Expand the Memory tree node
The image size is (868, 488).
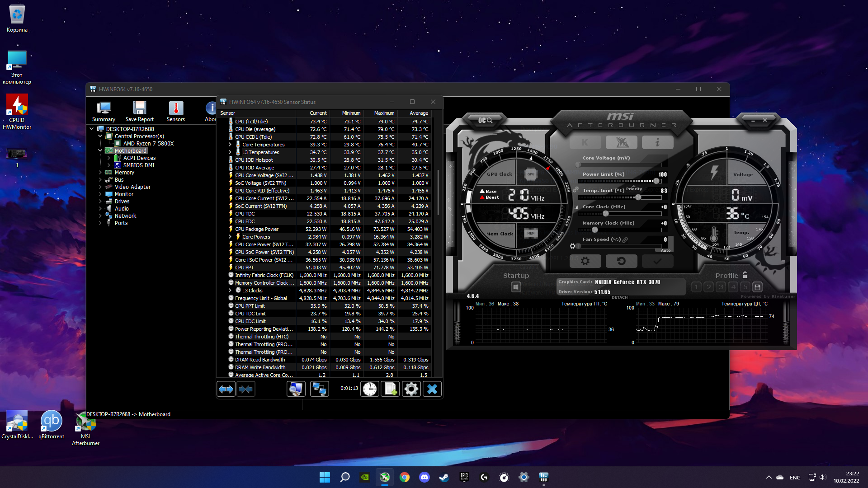[100, 173]
